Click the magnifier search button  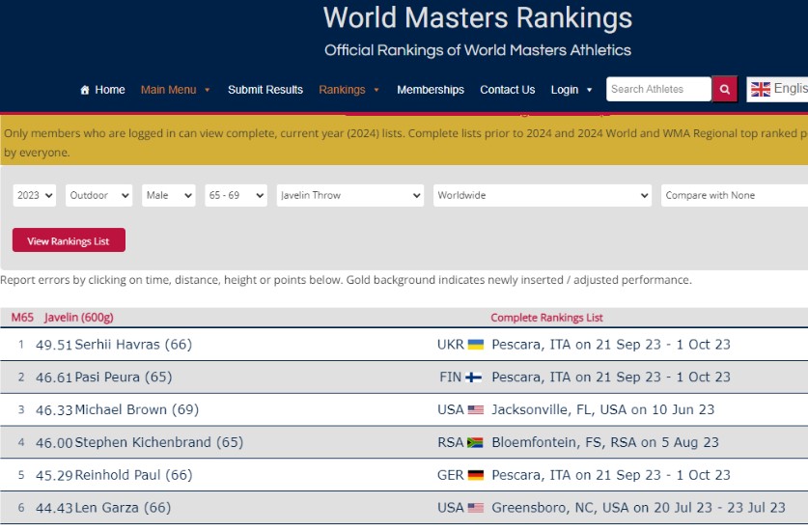coord(725,90)
